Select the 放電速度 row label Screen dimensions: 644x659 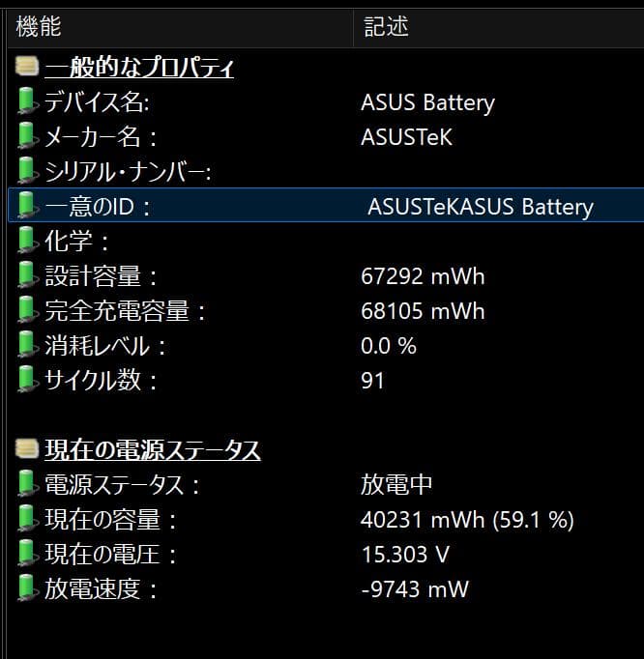(101, 589)
